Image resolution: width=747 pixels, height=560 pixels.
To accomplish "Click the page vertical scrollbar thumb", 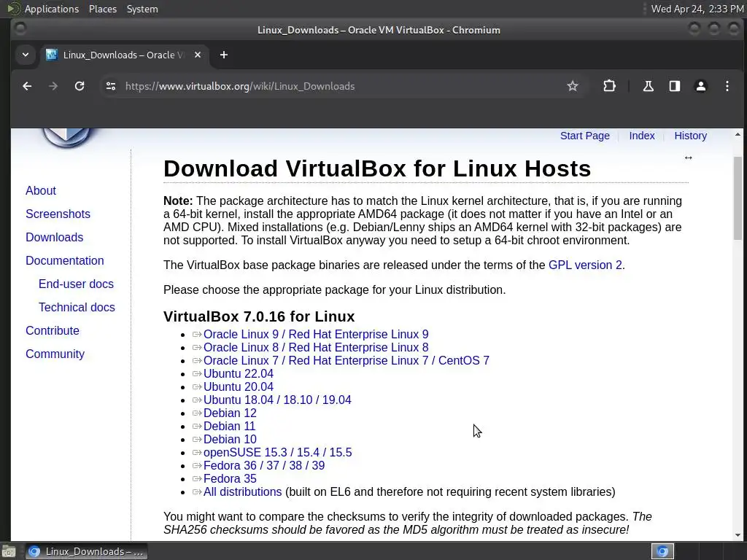I will 738,198.
